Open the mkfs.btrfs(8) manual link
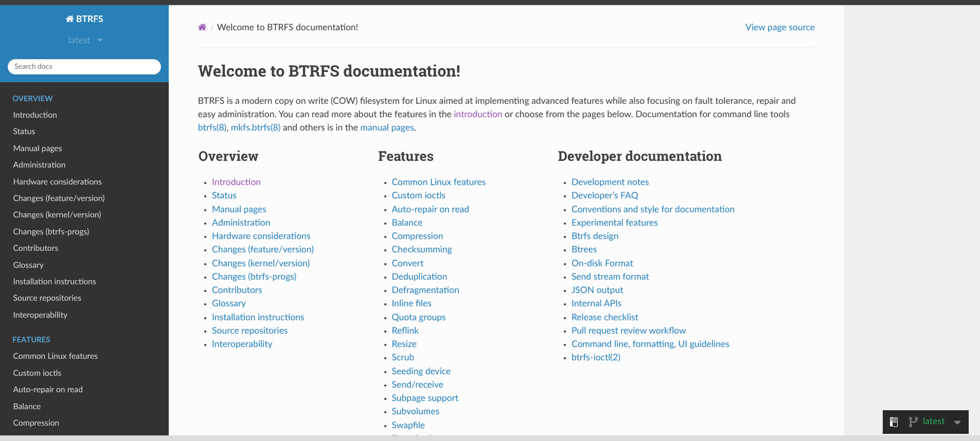 tap(255, 128)
